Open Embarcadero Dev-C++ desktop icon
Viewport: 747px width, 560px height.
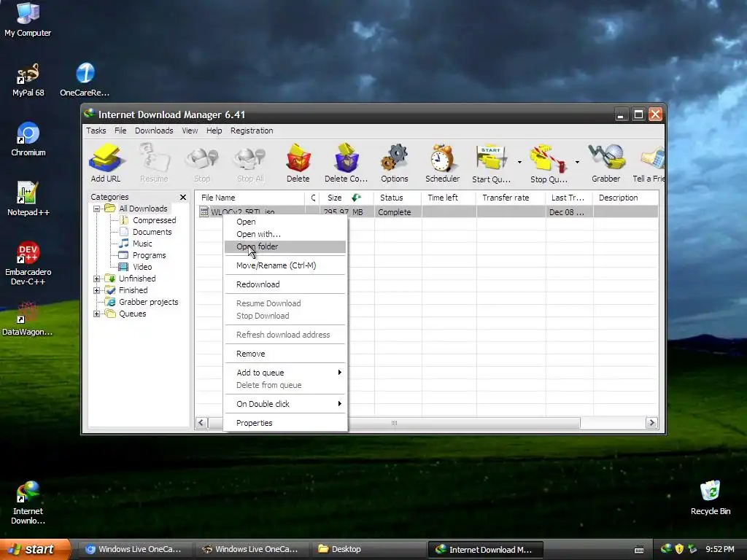pyautogui.click(x=28, y=262)
